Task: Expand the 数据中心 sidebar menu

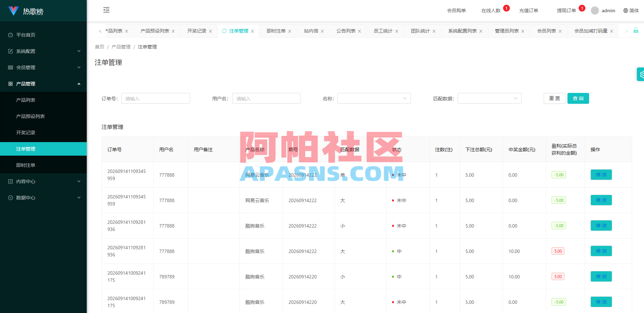Action: (43, 198)
